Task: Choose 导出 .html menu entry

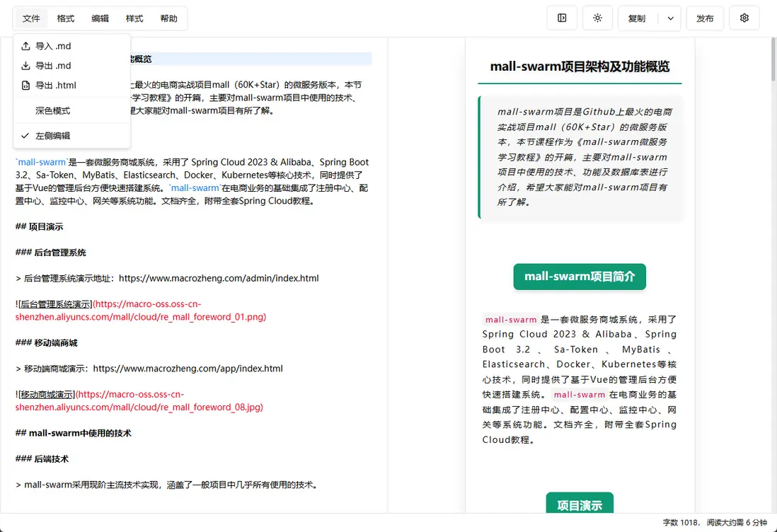Action: coord(72,85)
